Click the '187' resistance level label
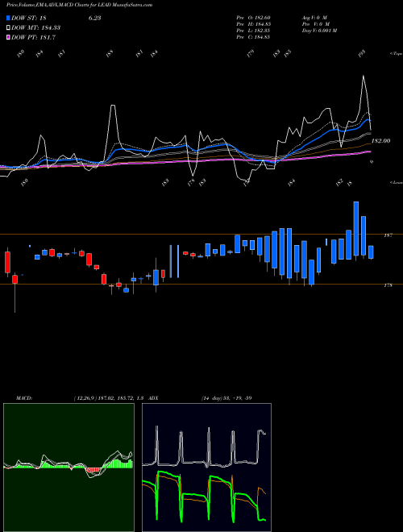The height and width of the screenshot is (532, 403). coord(388,235)
